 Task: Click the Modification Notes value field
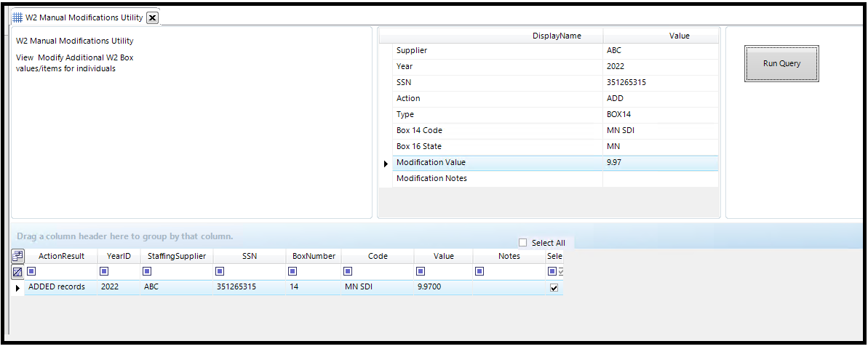point(661,179)
